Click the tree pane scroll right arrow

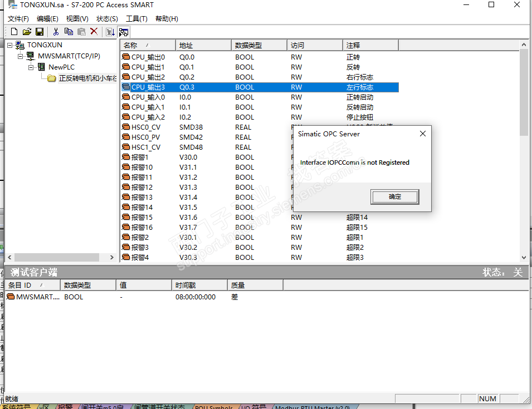[x=112, y=257]
